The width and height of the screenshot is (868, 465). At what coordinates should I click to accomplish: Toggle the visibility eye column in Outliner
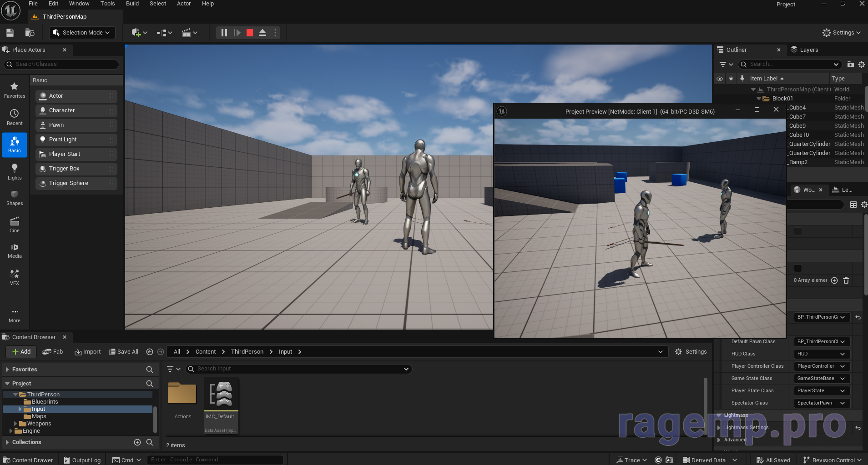[x=720, y=79]
